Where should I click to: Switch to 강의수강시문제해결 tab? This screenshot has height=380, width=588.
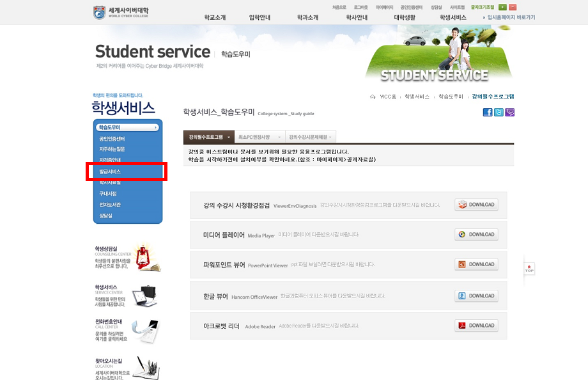[311, 137]
